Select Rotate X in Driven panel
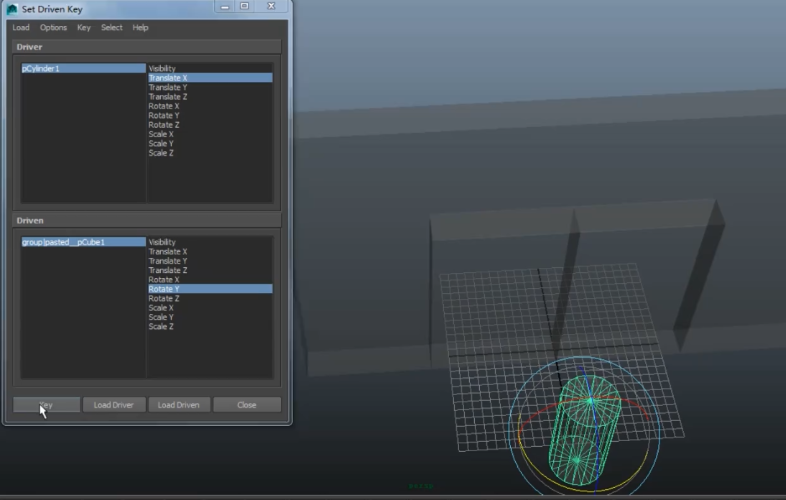The width and height of the screenshot is (786, 500). point(210,280)
